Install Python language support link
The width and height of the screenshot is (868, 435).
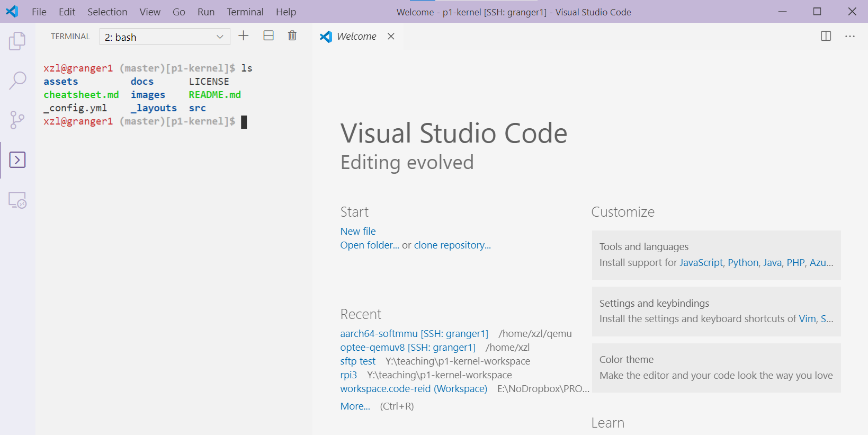click(743, 262)
